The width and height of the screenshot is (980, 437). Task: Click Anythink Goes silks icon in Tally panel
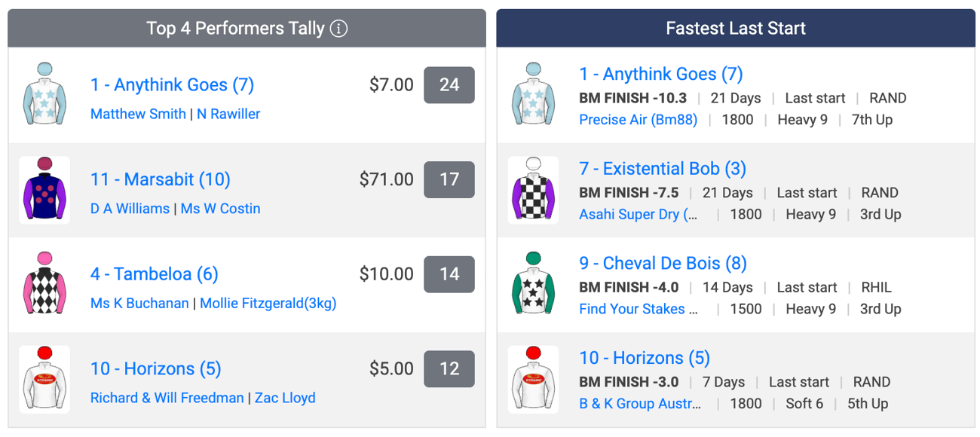pos(44,95)
